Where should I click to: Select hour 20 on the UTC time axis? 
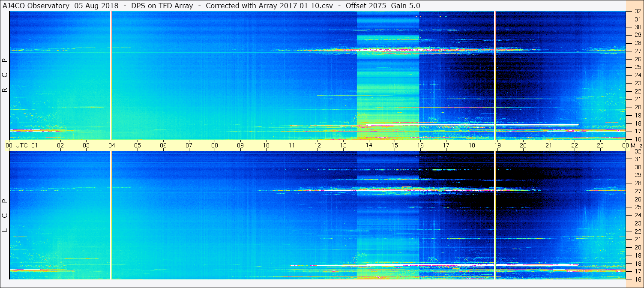coord(523,145)
